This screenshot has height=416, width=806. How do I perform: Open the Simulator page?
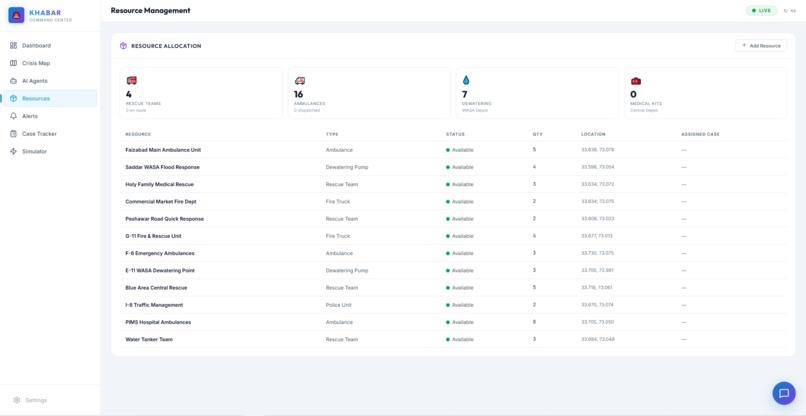tap(50, 151)
